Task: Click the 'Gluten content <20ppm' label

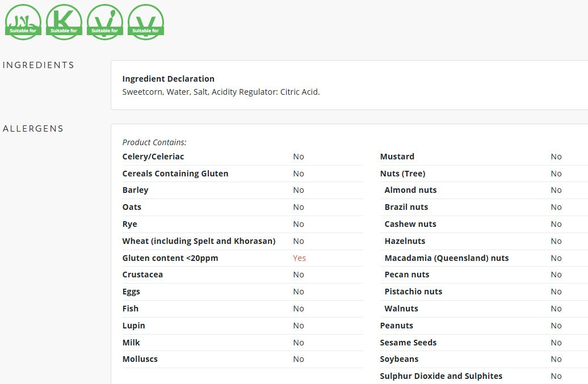Action: point(170,258)
